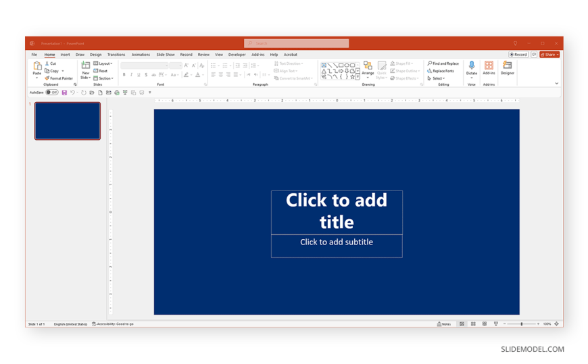The height and width of the screenshot is (364, 588).
Task: Click Replace Fonts command
Action: 441,71
